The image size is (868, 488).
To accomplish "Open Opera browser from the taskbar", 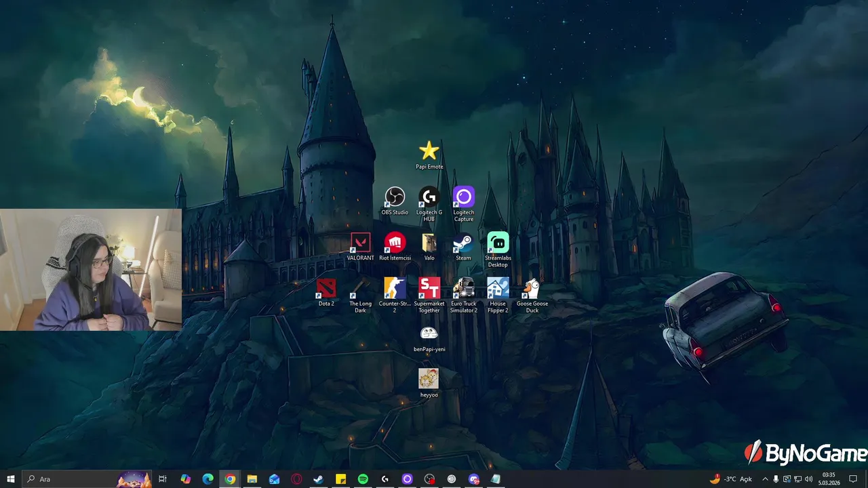I will coord(296,479).
